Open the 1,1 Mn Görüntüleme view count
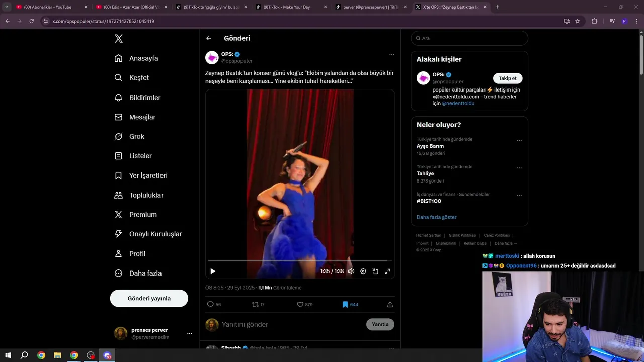 [x=280, y=288]
